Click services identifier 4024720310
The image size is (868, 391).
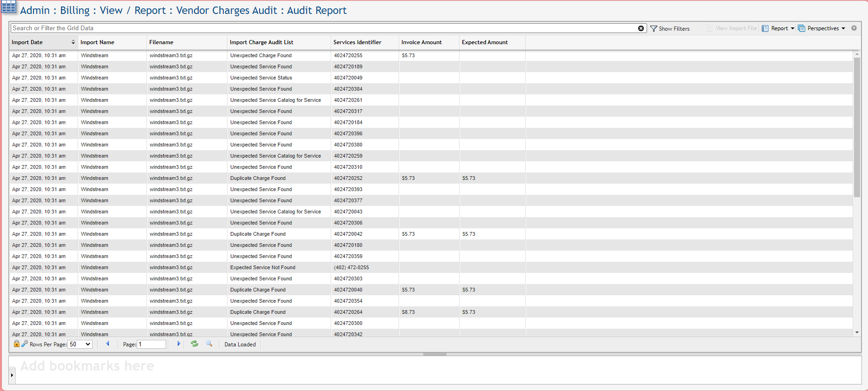click(348, 167)
